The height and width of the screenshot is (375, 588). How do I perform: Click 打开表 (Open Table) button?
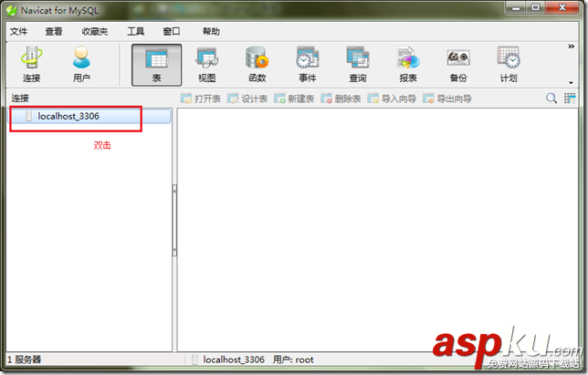click(201, 99)
